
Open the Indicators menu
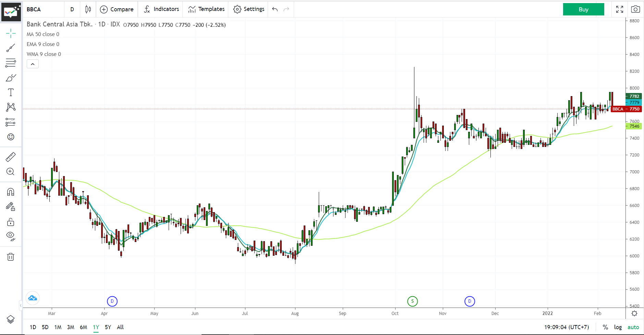(x=160, y=9)
